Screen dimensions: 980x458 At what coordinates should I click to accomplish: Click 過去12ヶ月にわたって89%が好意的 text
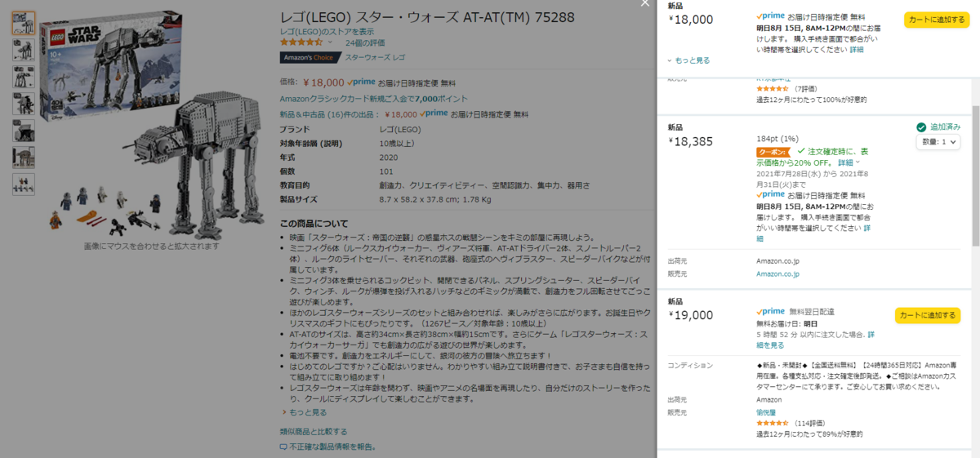[x=810, y=434]
